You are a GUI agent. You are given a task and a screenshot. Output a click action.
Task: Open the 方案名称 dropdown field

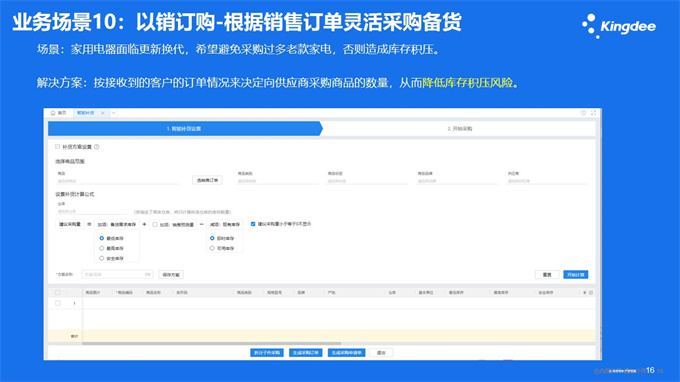tap(117, 274)
